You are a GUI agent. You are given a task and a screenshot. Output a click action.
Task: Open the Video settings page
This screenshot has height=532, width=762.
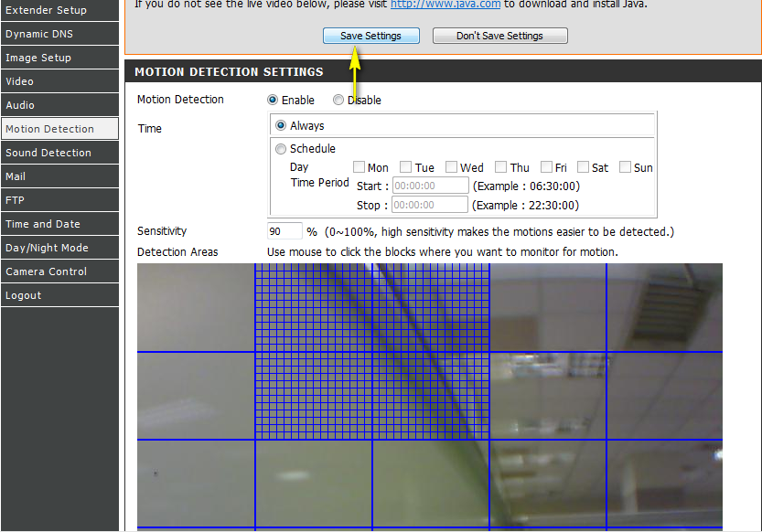click(x=59, y=81)
